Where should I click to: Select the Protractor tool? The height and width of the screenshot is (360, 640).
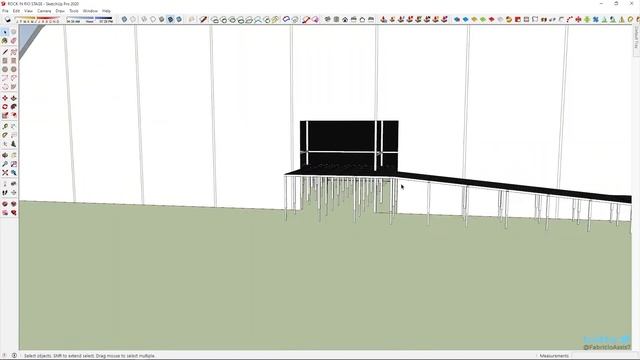click(5, 135)
